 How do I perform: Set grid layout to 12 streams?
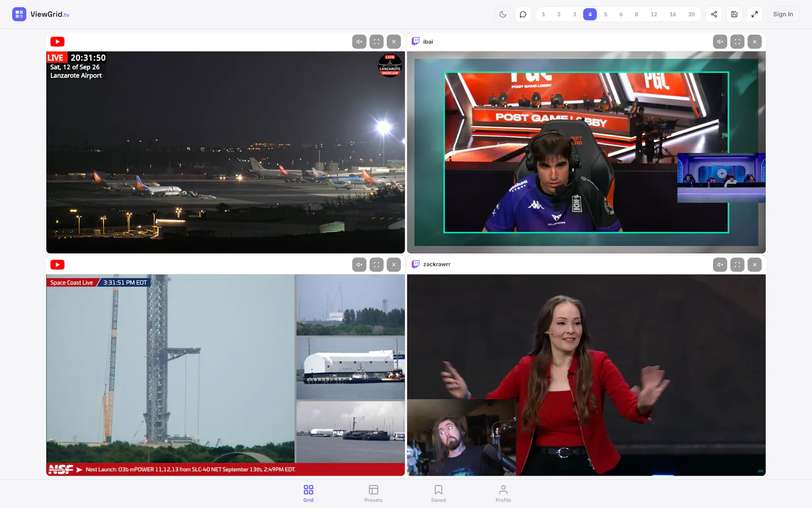[654, 14]
